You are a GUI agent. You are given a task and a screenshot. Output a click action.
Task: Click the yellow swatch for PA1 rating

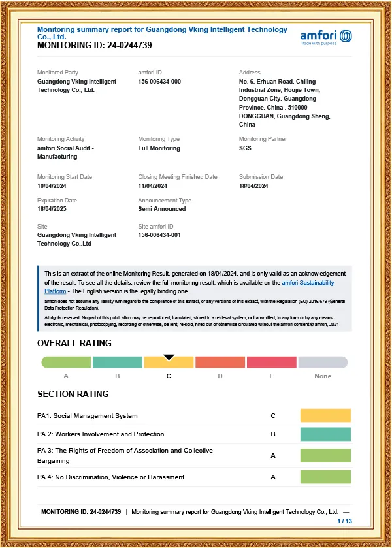click(x=325, y=415)
